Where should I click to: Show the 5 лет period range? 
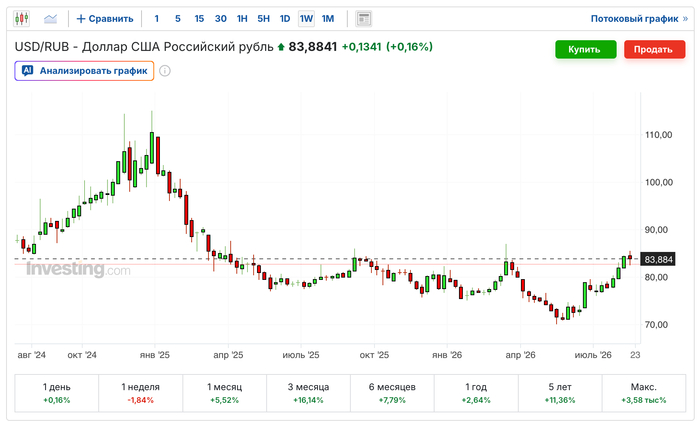click(x=560, y=393)
